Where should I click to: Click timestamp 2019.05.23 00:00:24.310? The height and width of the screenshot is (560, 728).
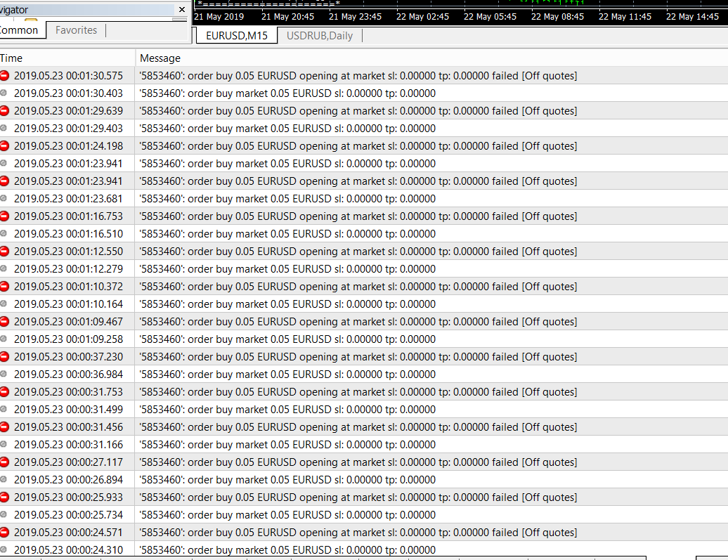(x=69, y=549)
